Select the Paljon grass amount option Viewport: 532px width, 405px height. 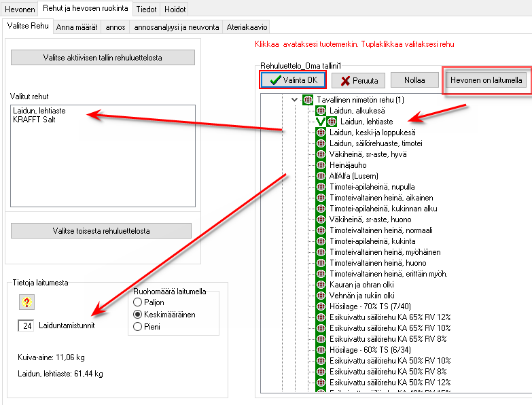pyautogui.click(x=138, y=302)
